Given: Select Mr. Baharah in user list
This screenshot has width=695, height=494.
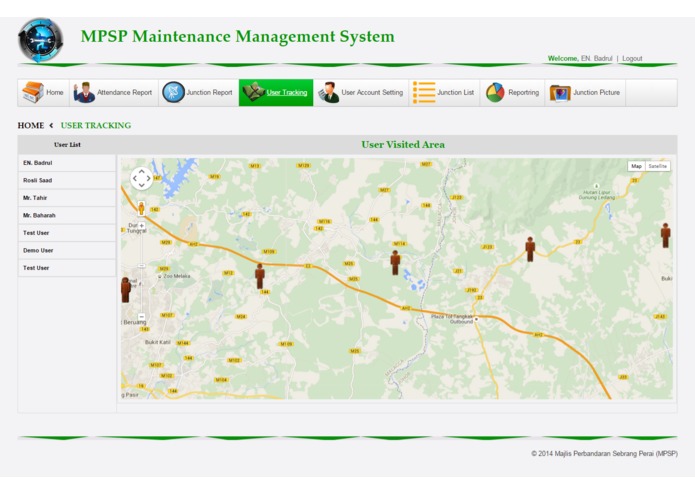Looking at the screenshot, I should click(67, 215).
